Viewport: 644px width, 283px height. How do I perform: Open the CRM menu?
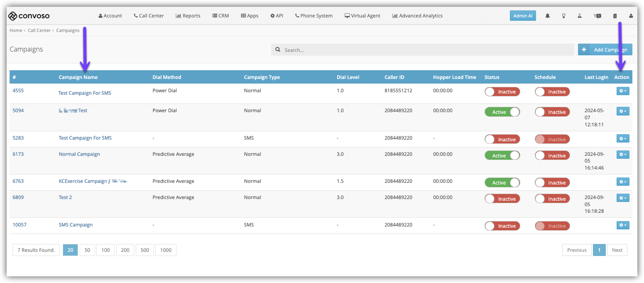click(x=220, y=16)
